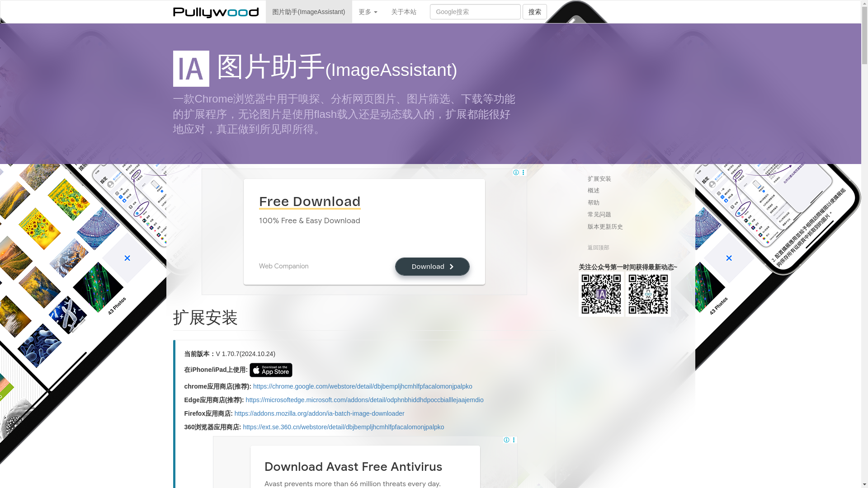The width and height of the screenshot is (868, 488).
Task: Open the 图片助手(ImageAssistant) nav tab
Action: (x=309, y=12)
